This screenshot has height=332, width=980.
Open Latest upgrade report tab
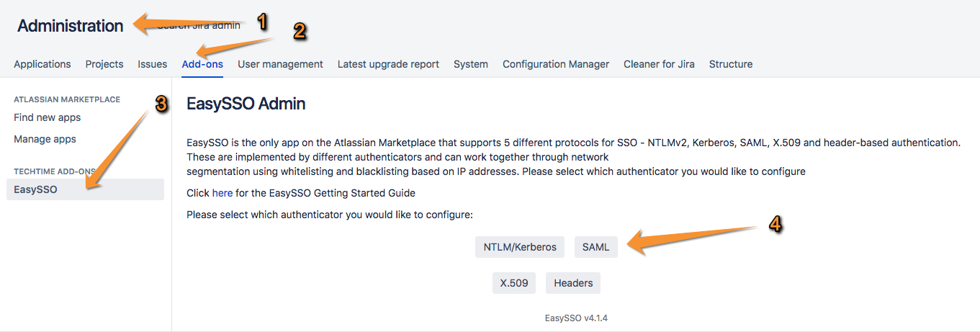click(388, 64)
